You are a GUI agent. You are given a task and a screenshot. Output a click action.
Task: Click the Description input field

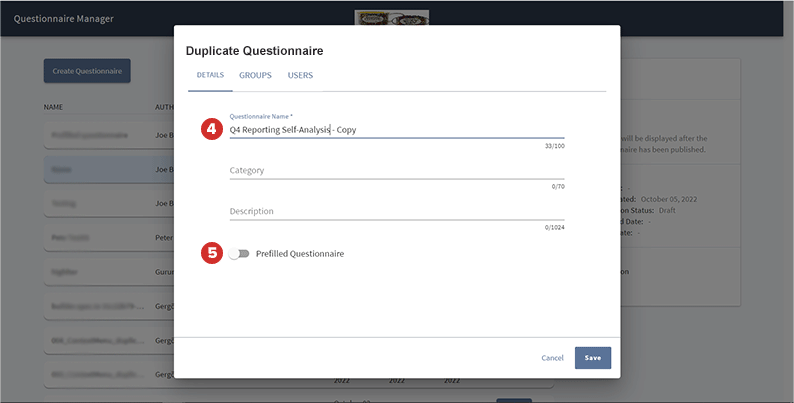[396, 211]
